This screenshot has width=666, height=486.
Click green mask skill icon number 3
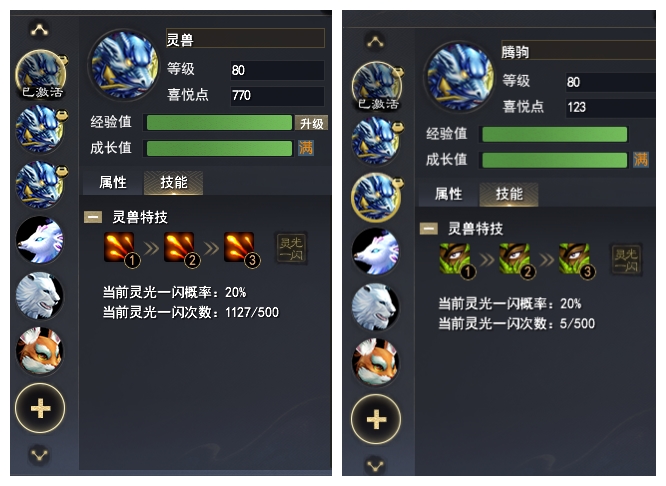click(x=577, y=260)
